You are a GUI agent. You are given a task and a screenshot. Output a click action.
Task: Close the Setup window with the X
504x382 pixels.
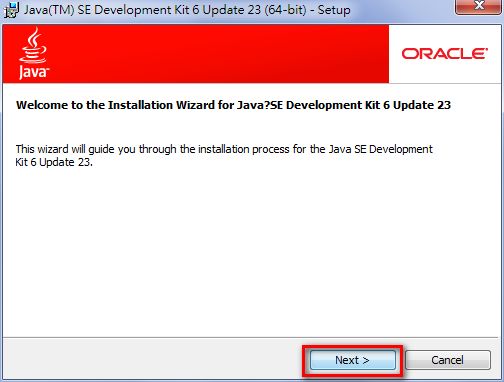coord(479,6)
